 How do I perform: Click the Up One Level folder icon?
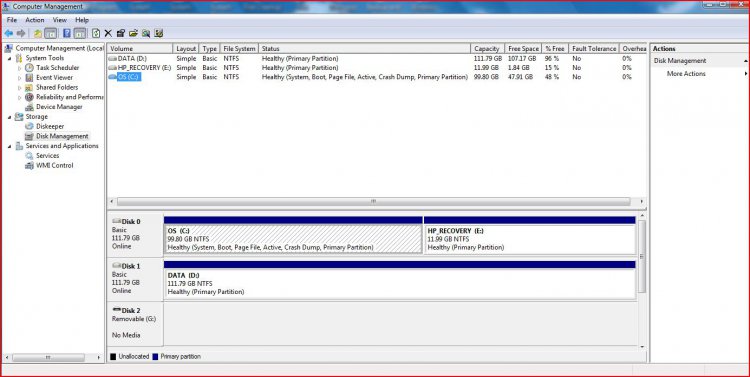tap(38, 33)
